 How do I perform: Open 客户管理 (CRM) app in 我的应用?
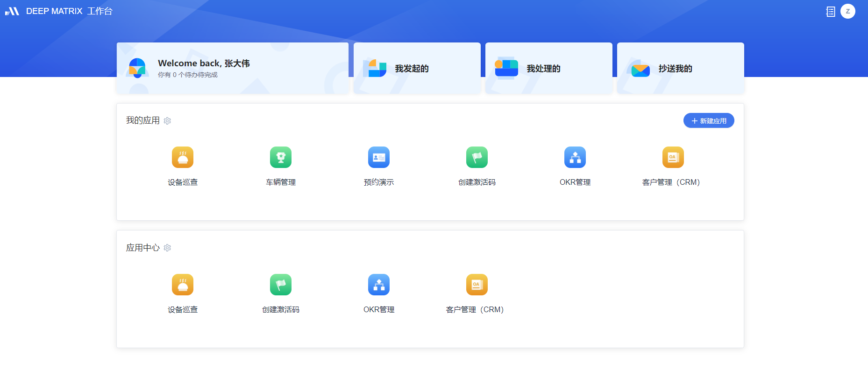click(x=673, y=157)
